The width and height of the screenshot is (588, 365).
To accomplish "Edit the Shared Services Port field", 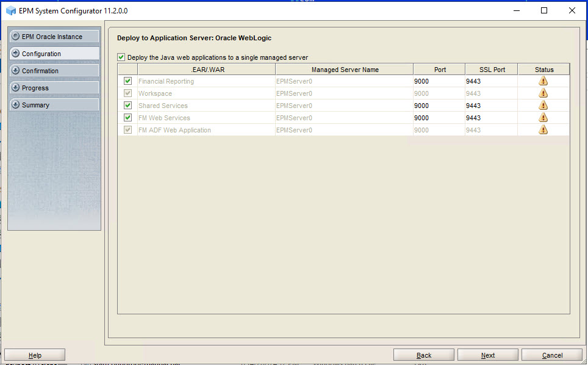I will point(439,106).
